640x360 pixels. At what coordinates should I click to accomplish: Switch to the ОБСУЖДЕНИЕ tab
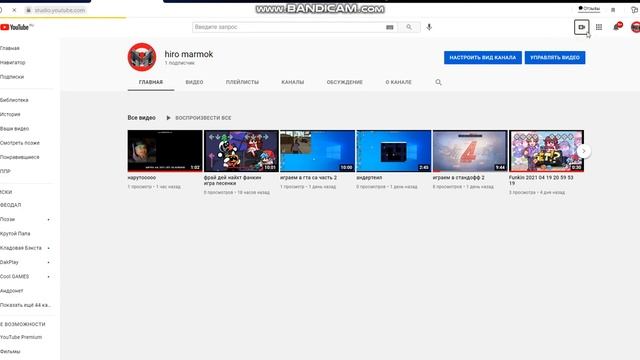click(x=344, y=82)
